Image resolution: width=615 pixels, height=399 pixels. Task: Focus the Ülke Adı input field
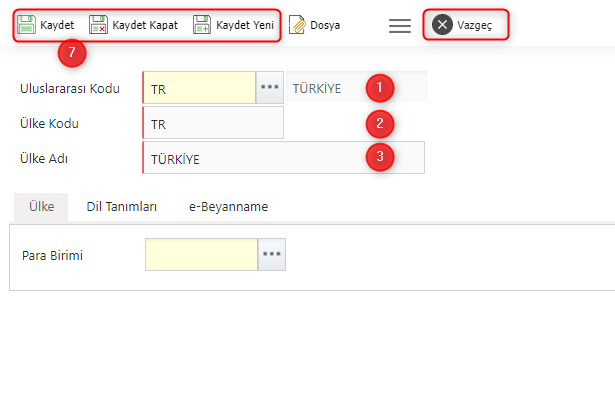coord(284,158)
